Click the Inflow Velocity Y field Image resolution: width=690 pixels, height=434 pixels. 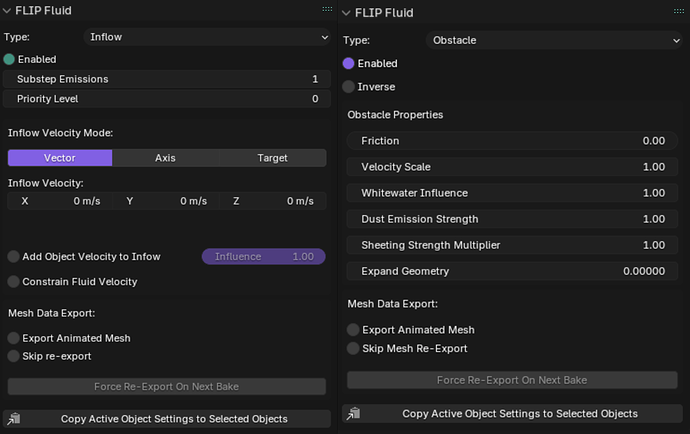point(166,201)
